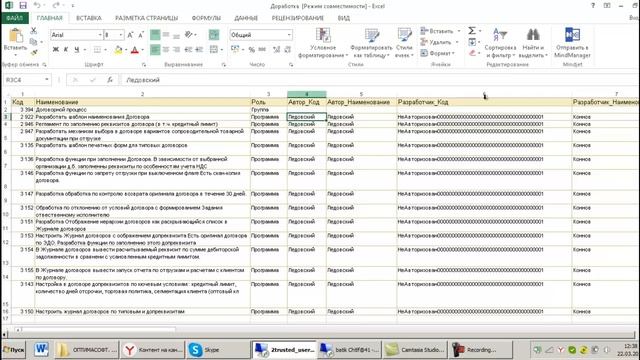Click the AutoSum sigma icon

pos(472,31)
